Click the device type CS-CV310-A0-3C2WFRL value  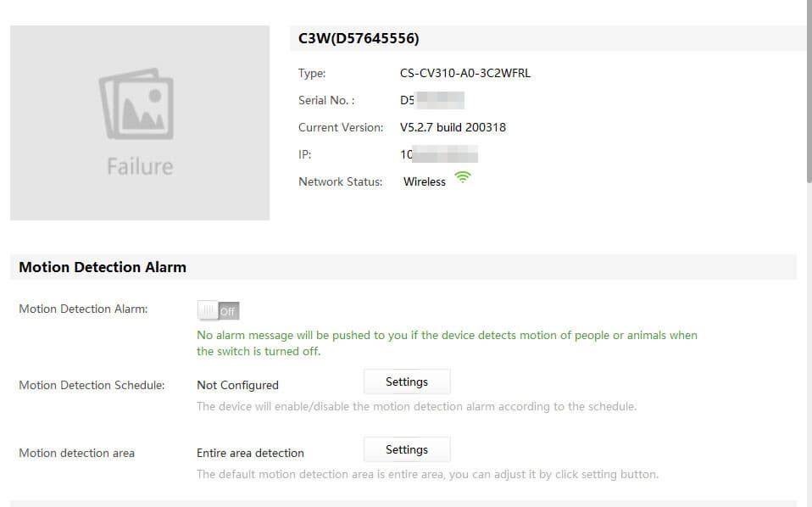click(x=465, y=73)
